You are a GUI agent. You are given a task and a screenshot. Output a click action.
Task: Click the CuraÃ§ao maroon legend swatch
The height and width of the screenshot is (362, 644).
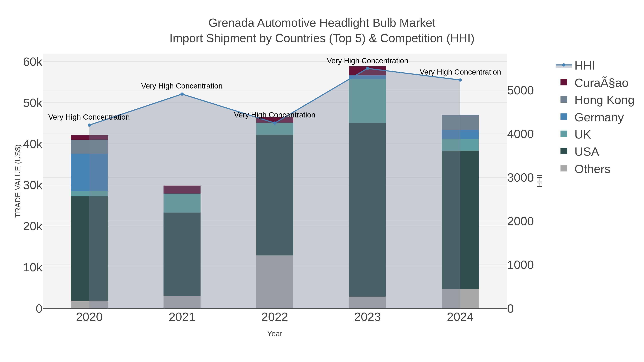pyautogui.click(x=564, y=82)
